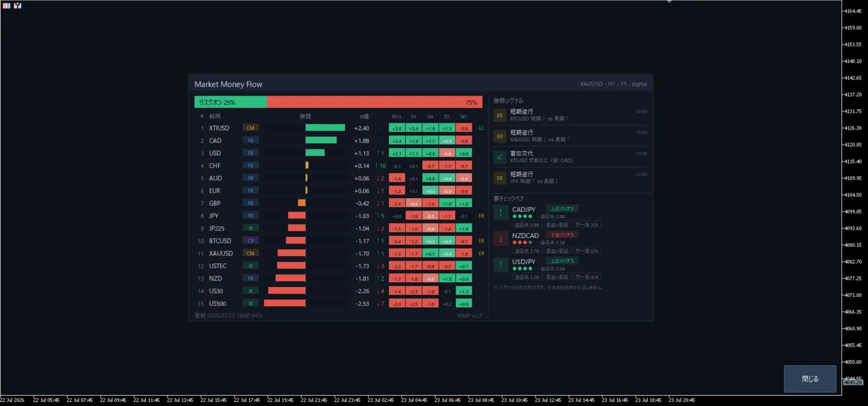The image size is (868, 406).
Task: Select the W1 column header
Action: pyautogui.click(x=464, y=117)
